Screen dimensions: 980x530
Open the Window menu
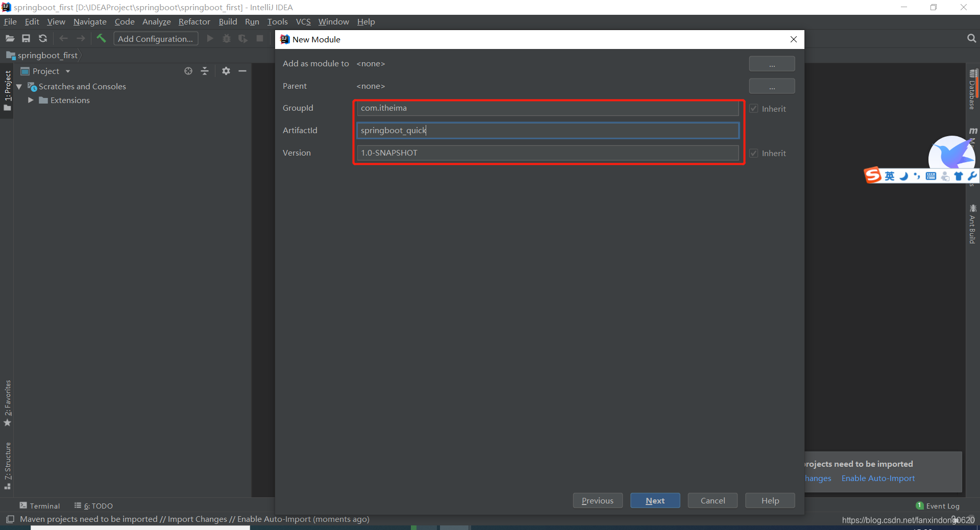pyautogui.click(x=333, y=22)
